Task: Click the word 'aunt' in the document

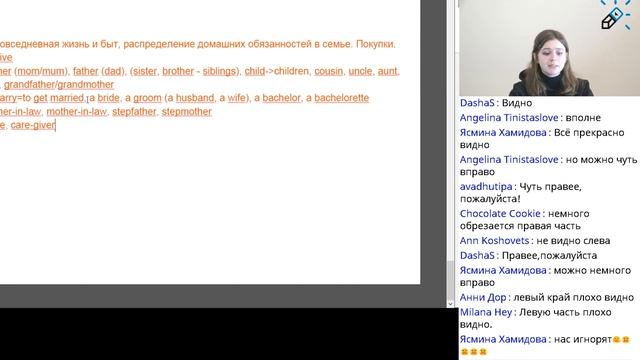Action: click(x=387, y=71)
